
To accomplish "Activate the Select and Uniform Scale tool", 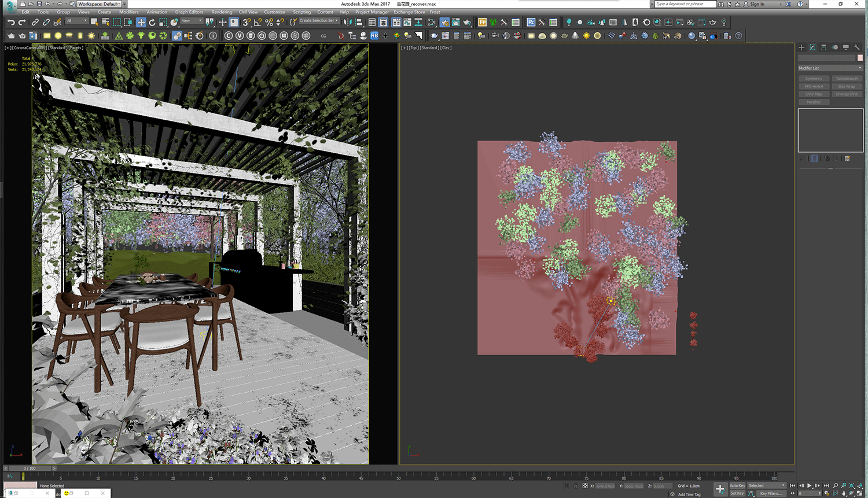I will click(163, 22).
